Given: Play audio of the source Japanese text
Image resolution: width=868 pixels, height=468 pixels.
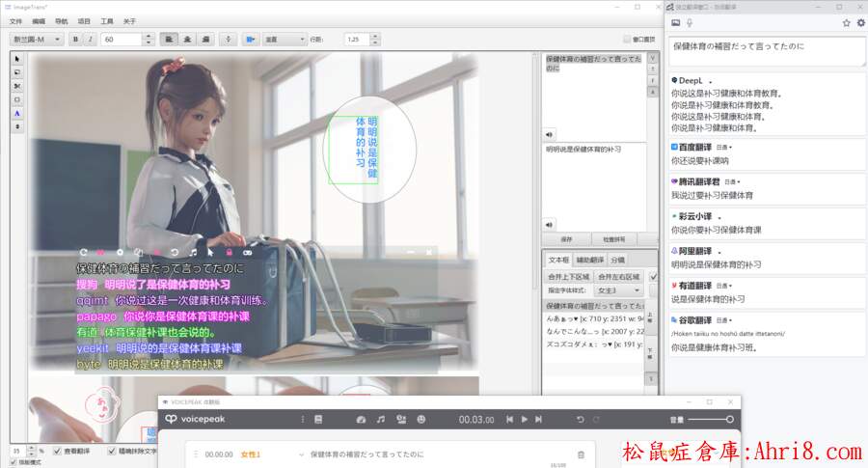Looking at the screenshot, I should click(x=549, y=134).
